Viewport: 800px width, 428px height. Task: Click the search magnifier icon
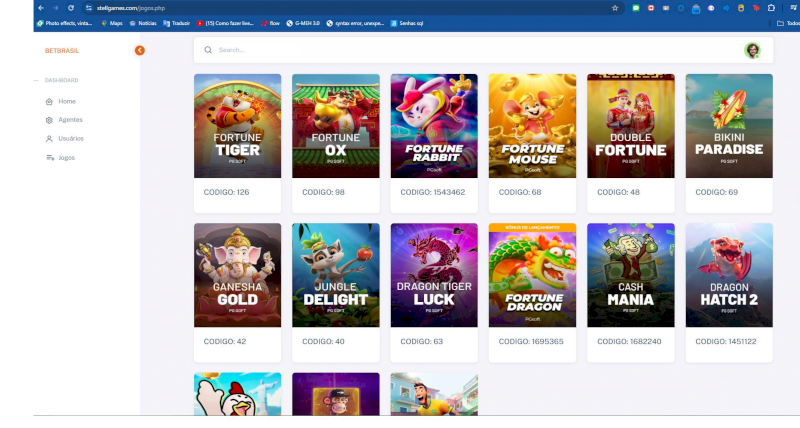click(208, 50)
